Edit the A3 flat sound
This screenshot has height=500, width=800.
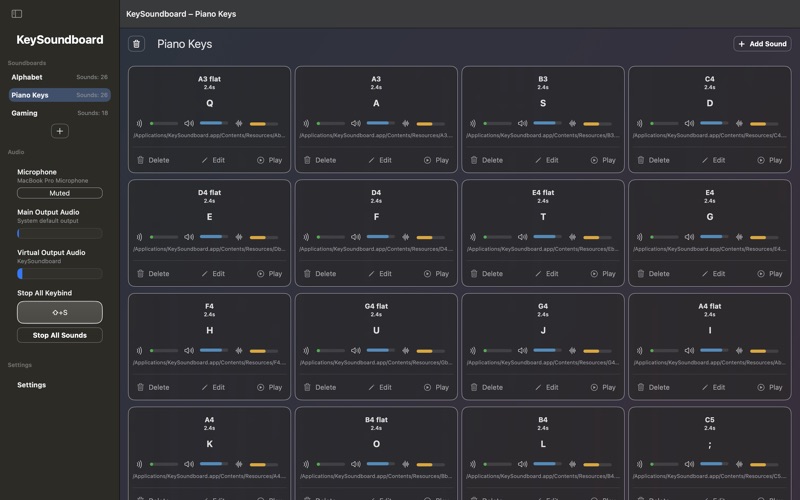tap(213, 160)
